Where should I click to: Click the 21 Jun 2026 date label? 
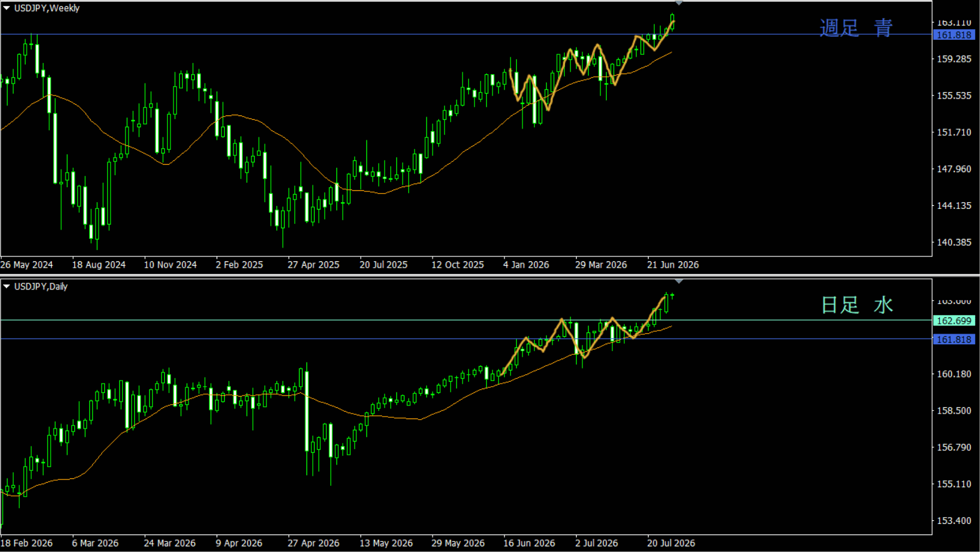pos(673,264)
